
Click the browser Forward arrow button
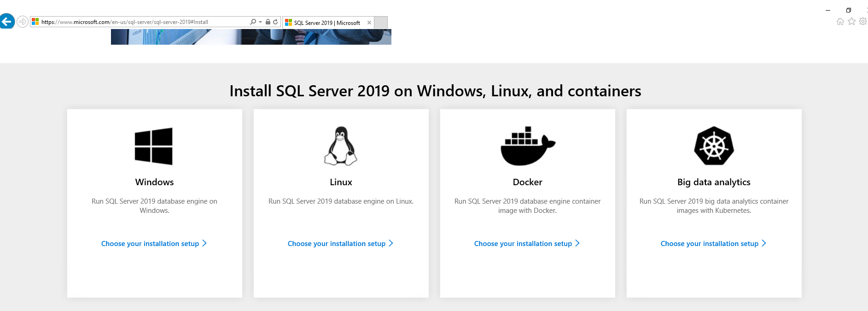23,22
